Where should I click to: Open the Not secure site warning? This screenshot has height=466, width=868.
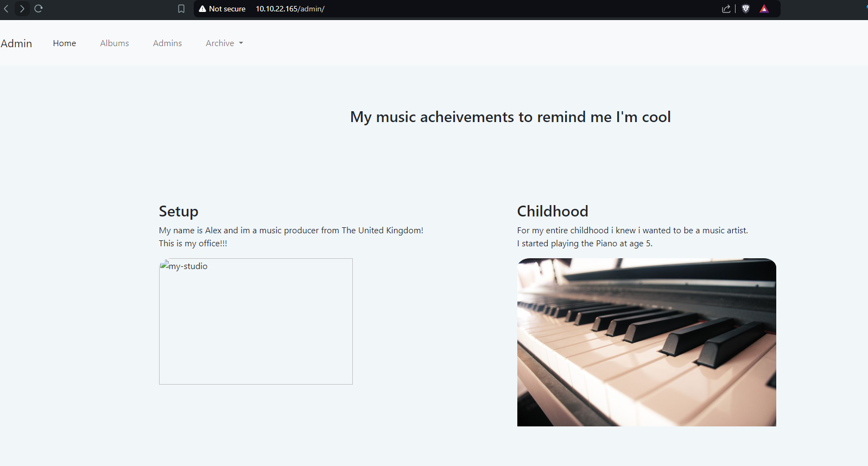pos(222,9)
